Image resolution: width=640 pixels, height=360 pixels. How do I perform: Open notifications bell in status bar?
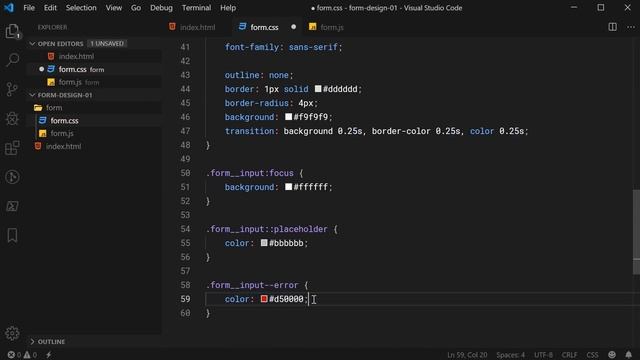[x=629, y=355]
